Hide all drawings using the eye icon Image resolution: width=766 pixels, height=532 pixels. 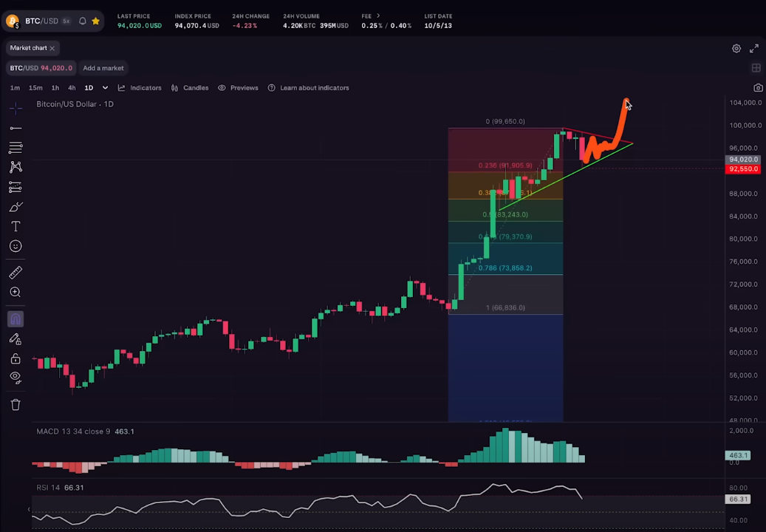click(x=16, y=378)
